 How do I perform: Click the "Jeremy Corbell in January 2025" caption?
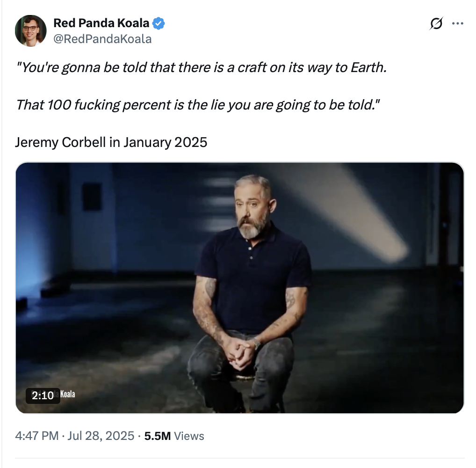111,141
